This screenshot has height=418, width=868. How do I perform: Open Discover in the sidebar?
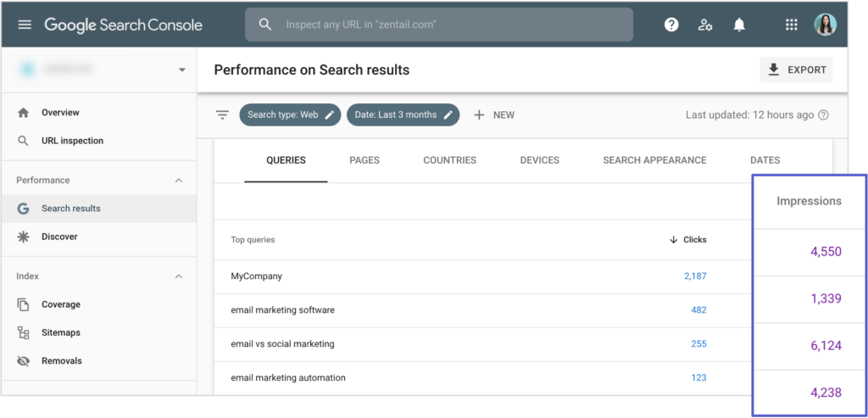tap(99, 237)
